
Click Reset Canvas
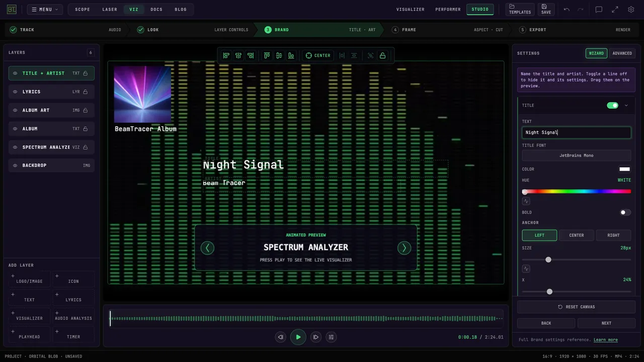coord(577,307)
